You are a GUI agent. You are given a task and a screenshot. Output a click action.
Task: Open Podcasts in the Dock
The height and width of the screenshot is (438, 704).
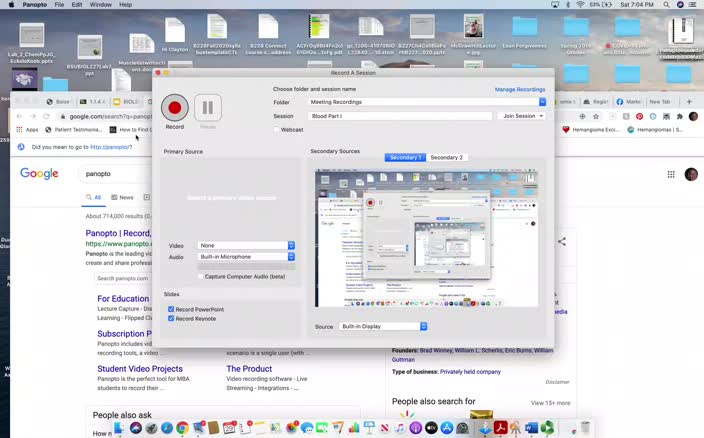415,428
